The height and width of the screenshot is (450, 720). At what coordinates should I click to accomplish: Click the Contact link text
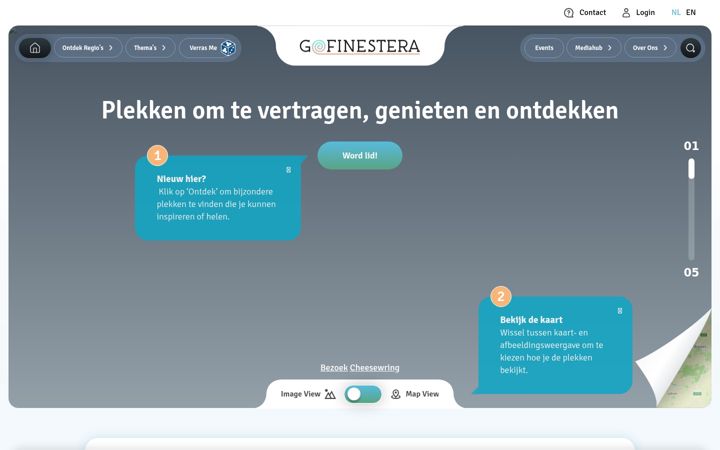click(592, 12)
